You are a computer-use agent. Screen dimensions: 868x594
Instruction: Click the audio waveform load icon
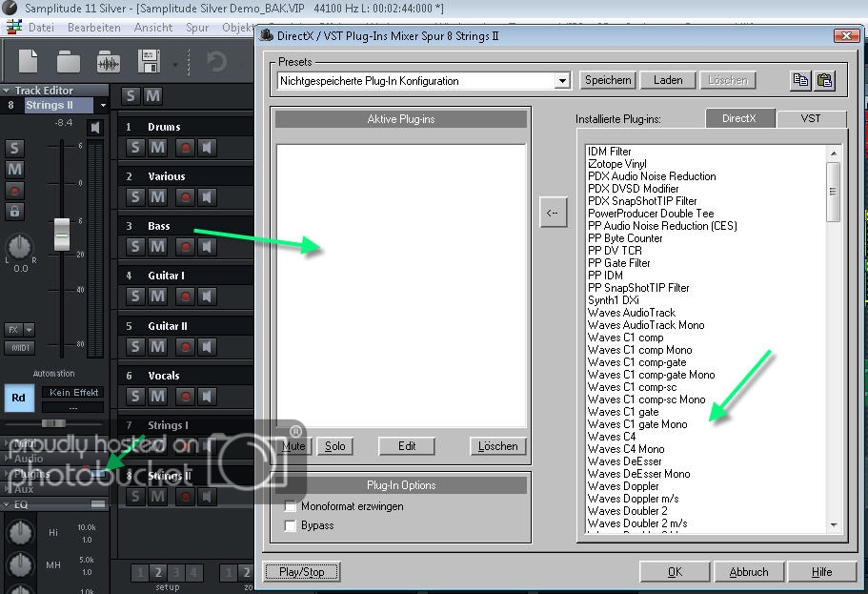click(x=109, y=62)
